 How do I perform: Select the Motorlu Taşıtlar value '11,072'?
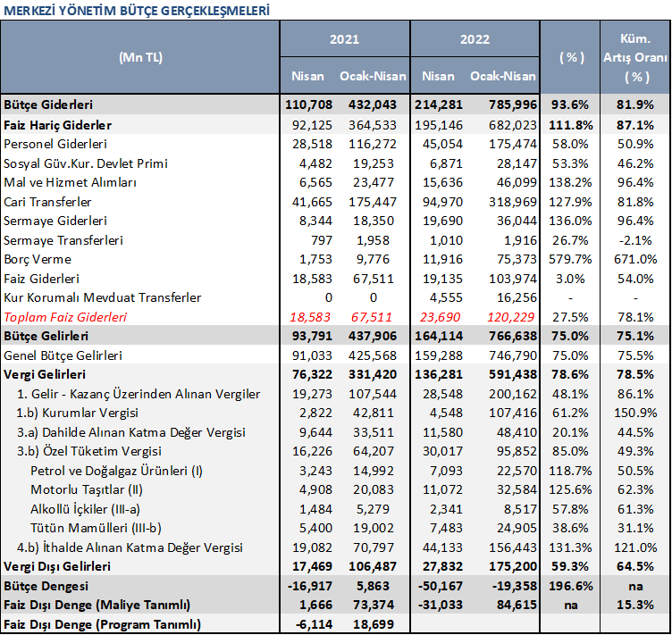442,489
